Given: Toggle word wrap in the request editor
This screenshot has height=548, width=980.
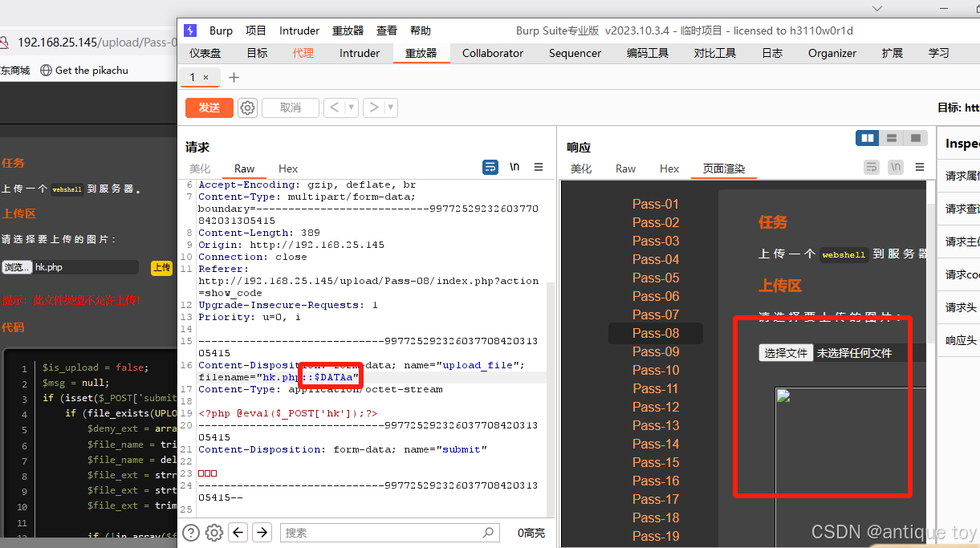Looking at the screenshot, I should [x=490, y=167].
